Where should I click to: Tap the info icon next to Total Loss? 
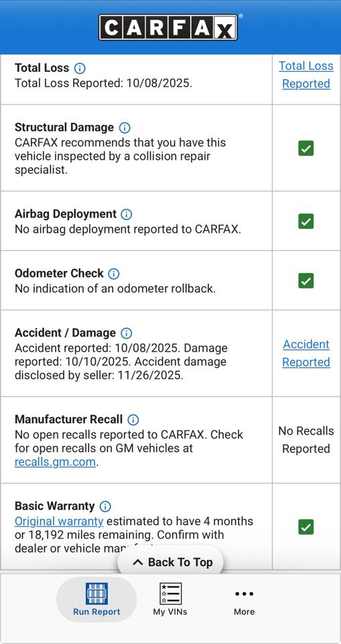[x=80, y=68]
